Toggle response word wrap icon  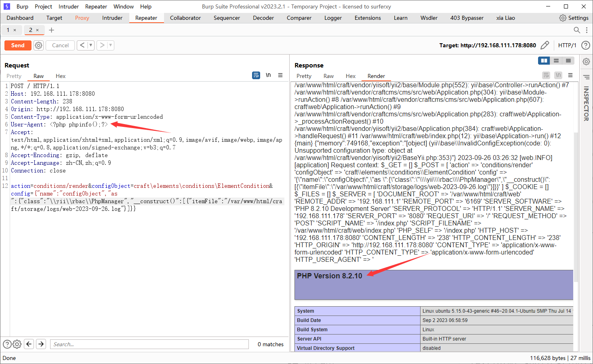546,75
